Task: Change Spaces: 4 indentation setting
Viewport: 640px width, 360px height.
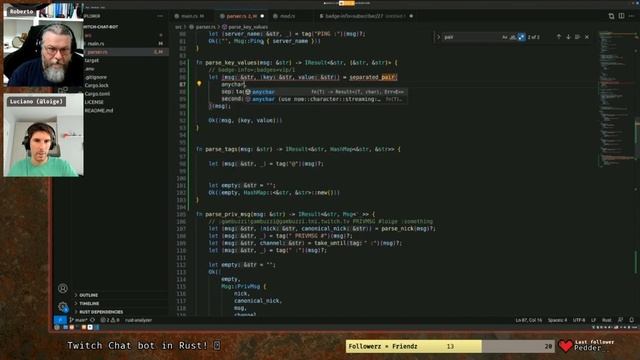Action: [x=558, y=320]
